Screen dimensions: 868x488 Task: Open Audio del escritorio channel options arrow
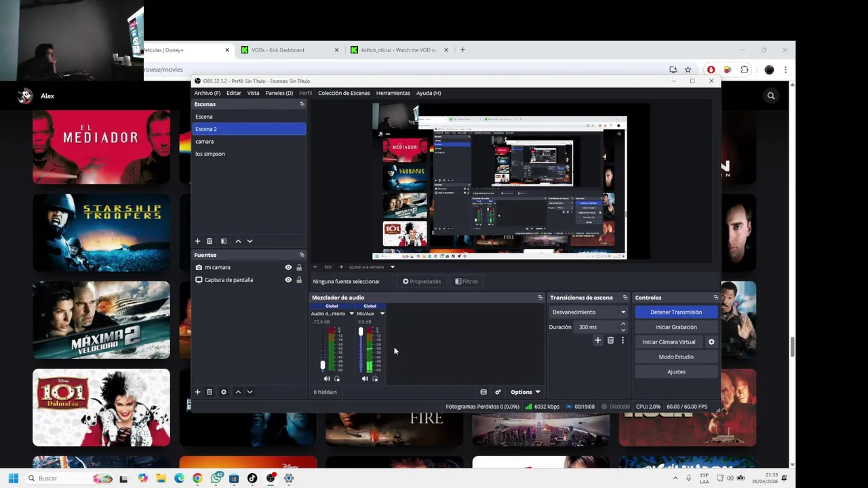tap(351, 314)
